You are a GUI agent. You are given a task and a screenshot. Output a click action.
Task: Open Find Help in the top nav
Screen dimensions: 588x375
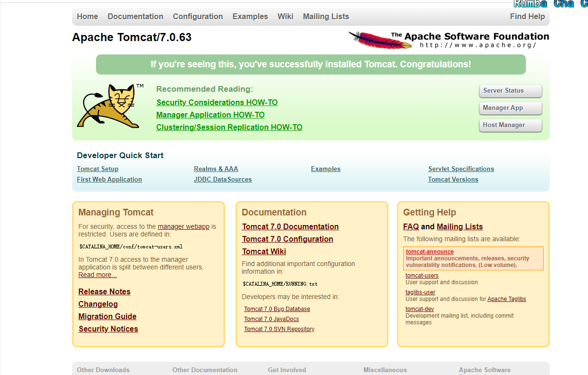pos(527,16)
